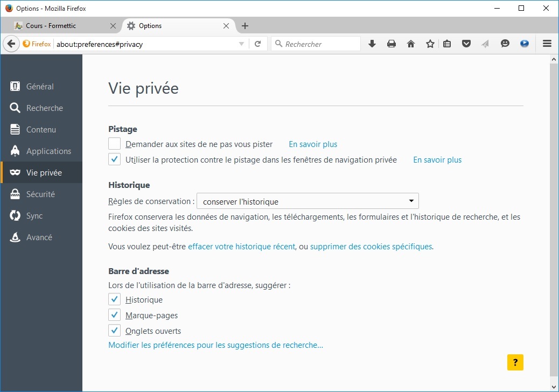
Task: Toggle the Marque-pages checkbox
Action: coord(114,314)
